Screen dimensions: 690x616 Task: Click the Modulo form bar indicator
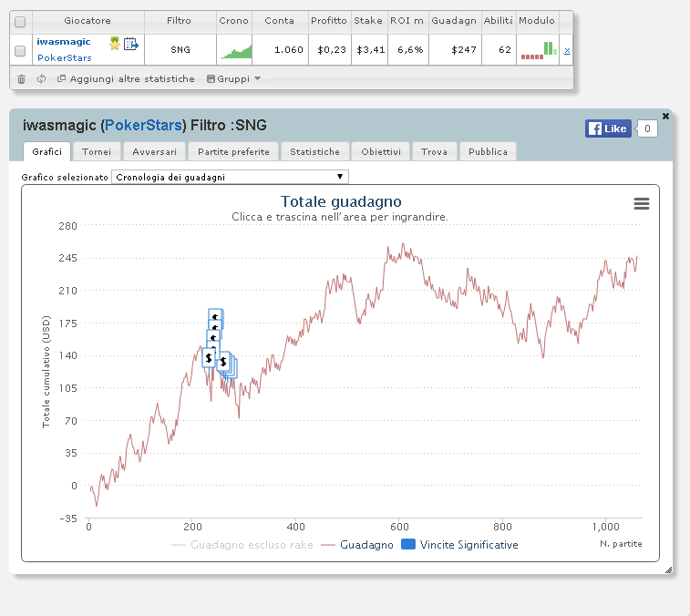539,50
